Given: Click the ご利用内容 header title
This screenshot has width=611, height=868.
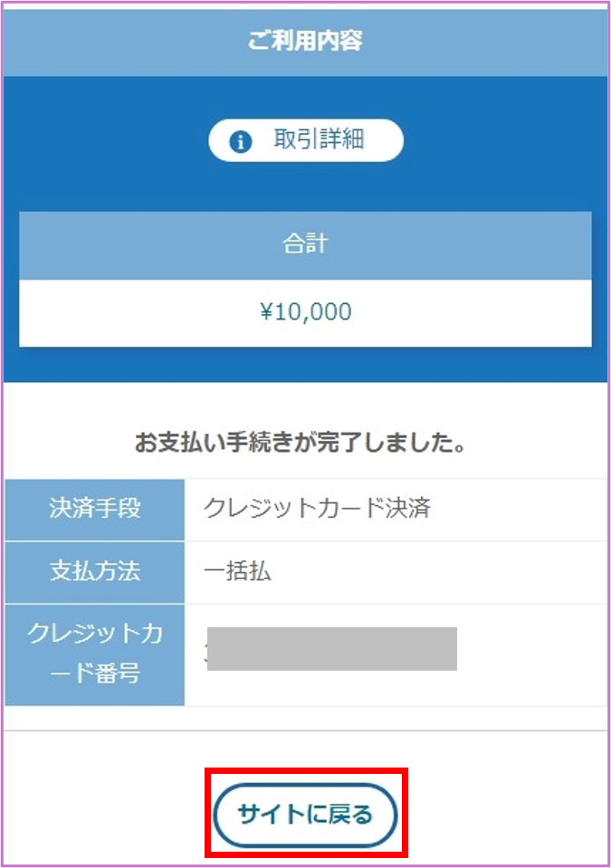Looking at the screenshot, I should coord(305,41).
